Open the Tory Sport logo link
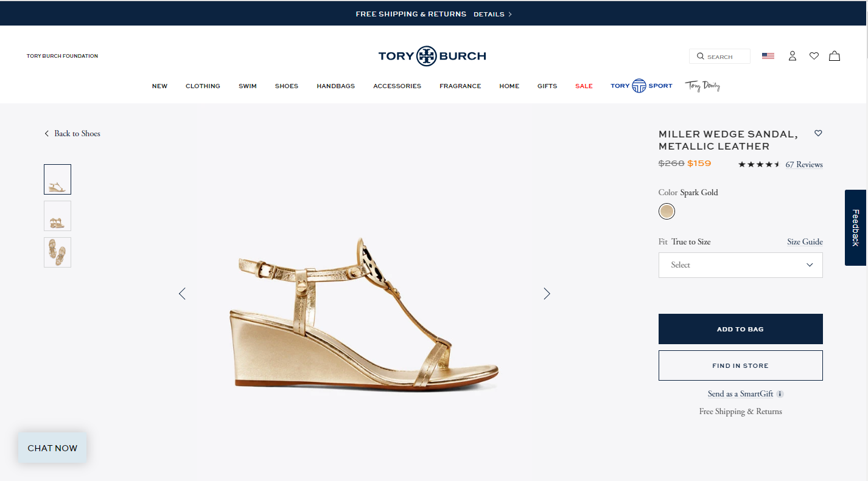This screenshot has height=481, width=868. (641, 86)
